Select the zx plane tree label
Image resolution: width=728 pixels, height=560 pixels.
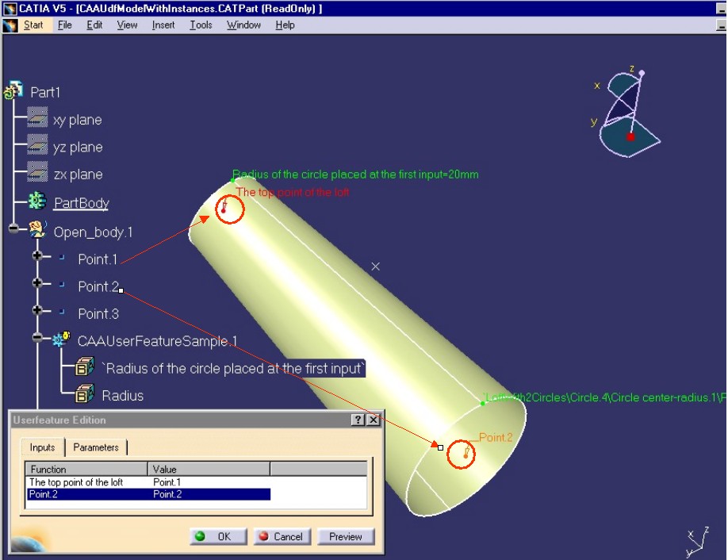point(78,175)
